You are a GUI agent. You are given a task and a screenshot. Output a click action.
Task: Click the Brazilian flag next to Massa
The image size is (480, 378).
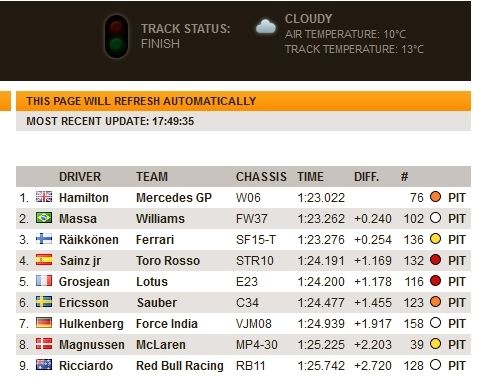[x=44, y=218]
